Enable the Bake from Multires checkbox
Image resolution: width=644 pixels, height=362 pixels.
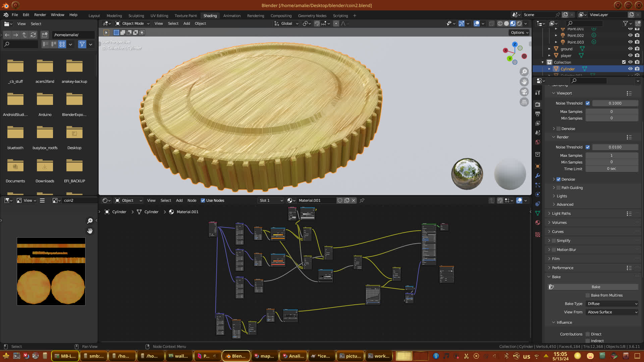point(588,295)
